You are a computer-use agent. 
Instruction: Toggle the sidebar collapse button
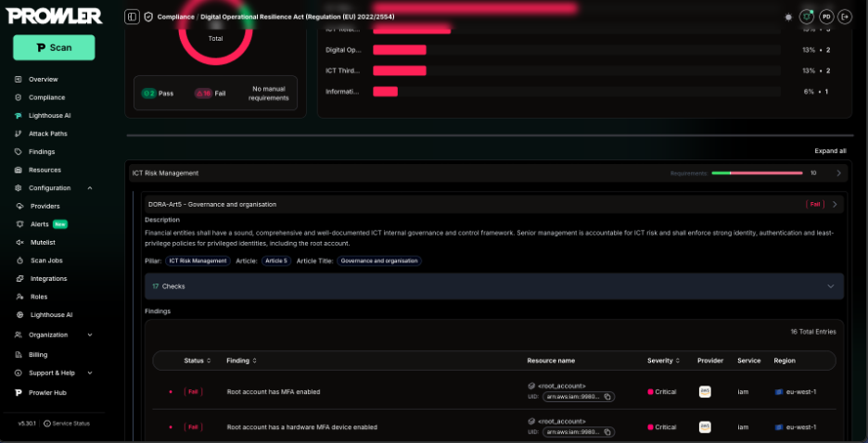132,17
